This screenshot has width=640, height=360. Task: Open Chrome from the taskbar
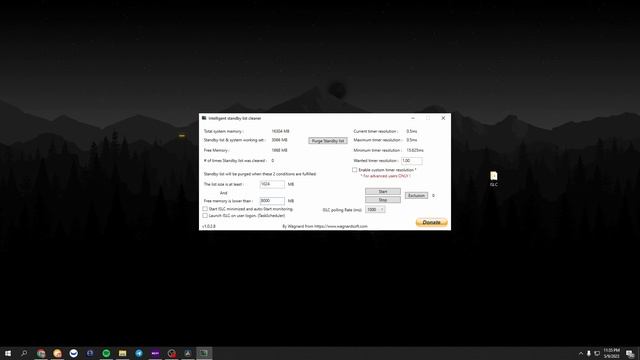click(41, 353)
